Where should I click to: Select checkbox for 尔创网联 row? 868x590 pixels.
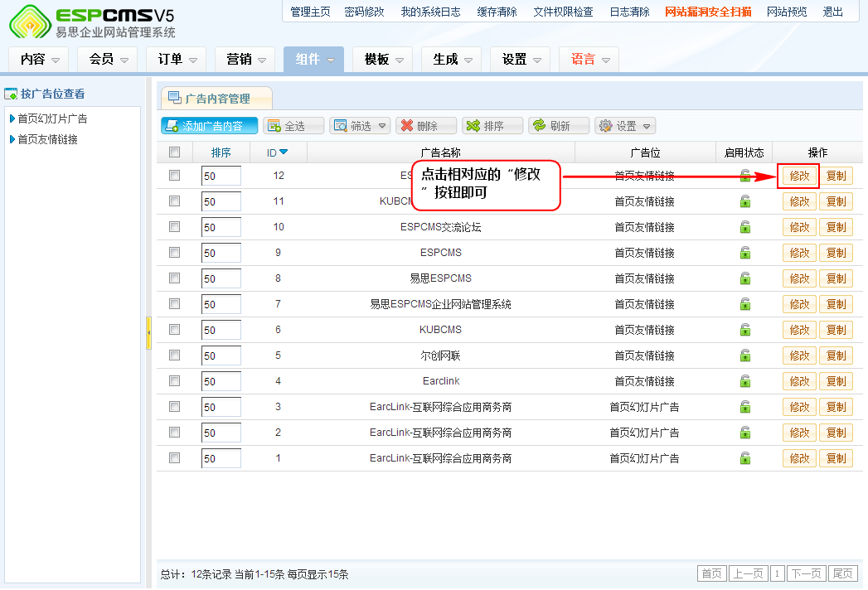[x=174, y=355]
